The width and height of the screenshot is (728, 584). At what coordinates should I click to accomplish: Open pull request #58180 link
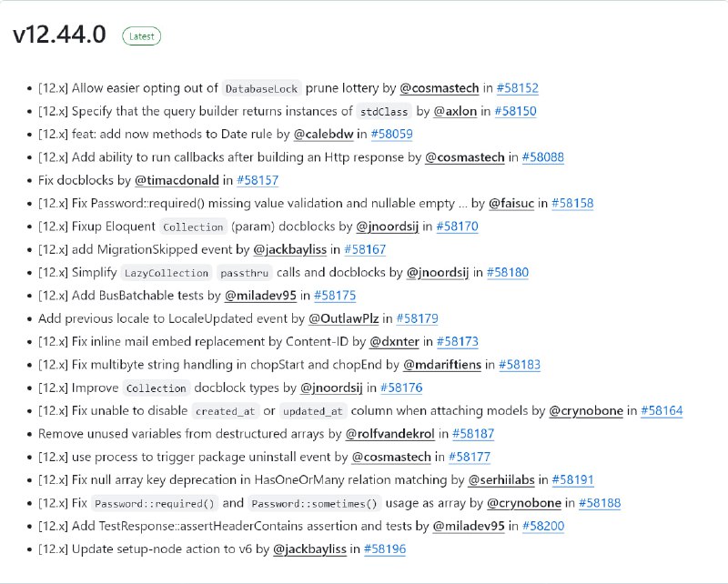(x=508, y=272)
